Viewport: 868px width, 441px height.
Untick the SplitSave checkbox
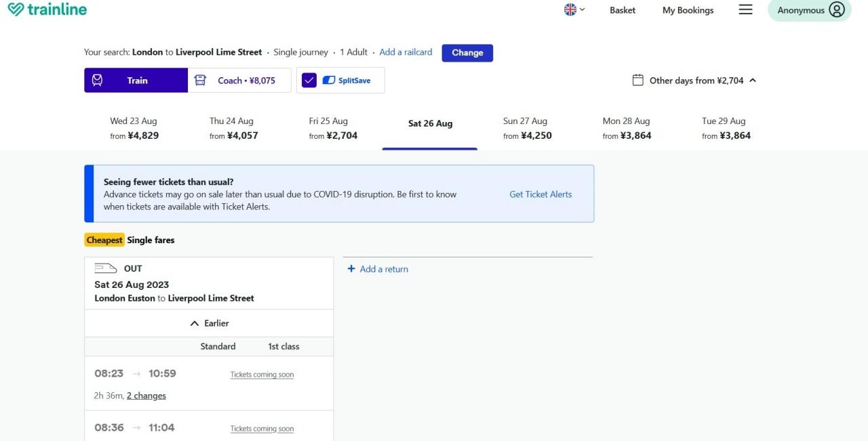[309, 80]
